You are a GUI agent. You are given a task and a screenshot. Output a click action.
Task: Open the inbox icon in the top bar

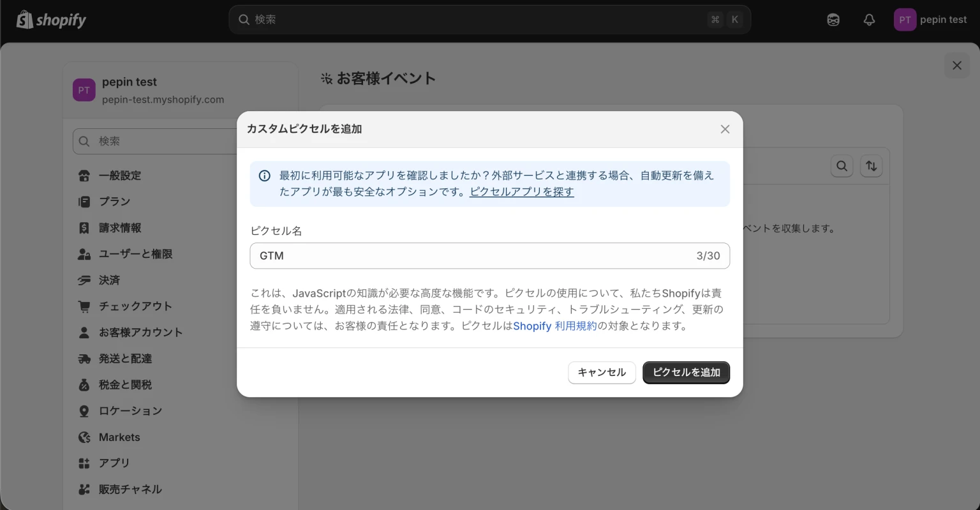tap(833, 19)
